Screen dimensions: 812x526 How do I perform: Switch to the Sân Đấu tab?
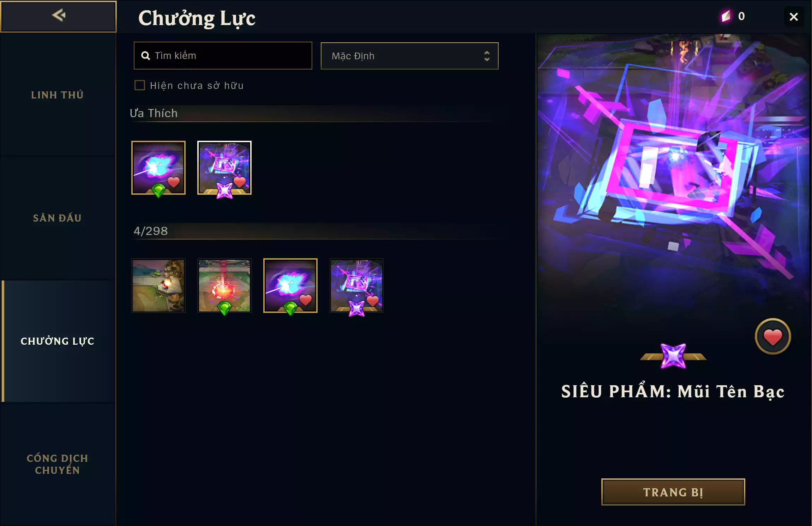pos(58,218)
